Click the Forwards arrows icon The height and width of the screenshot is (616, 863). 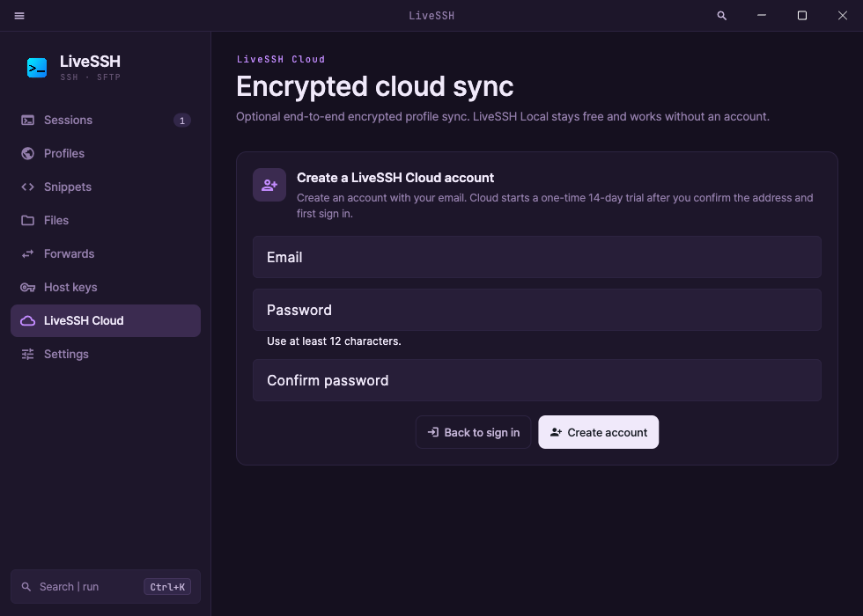coord(27,254)
